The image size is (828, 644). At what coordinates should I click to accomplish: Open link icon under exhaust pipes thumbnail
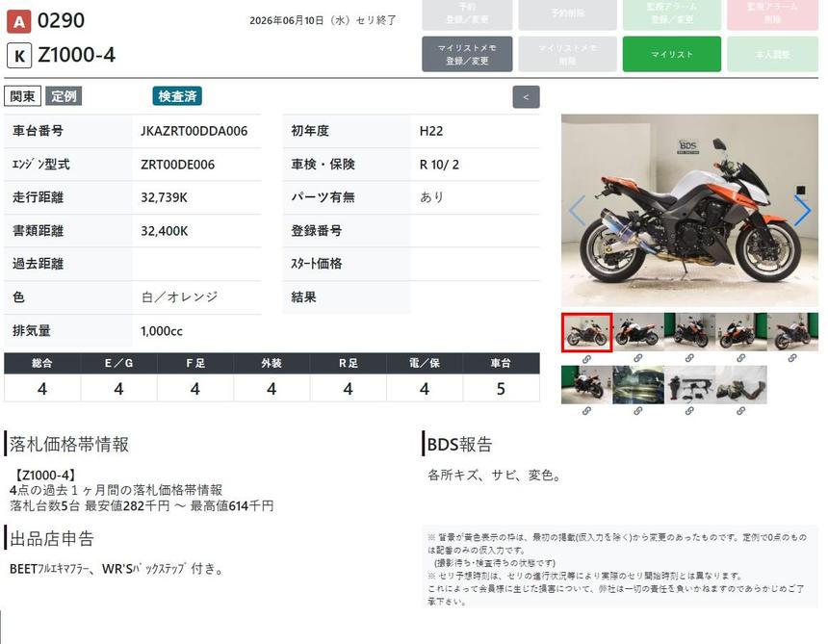[x=741, y=411]
